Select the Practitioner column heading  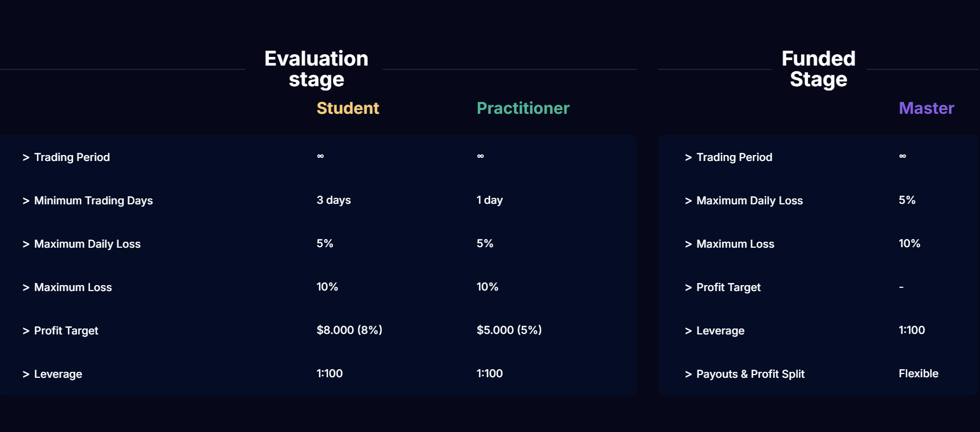point(523,108)
